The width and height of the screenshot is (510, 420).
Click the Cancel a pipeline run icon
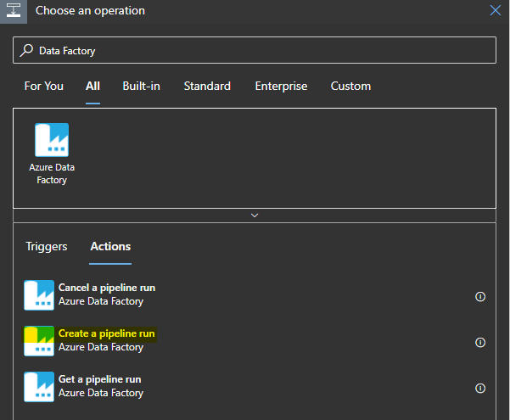click(39, 294)
